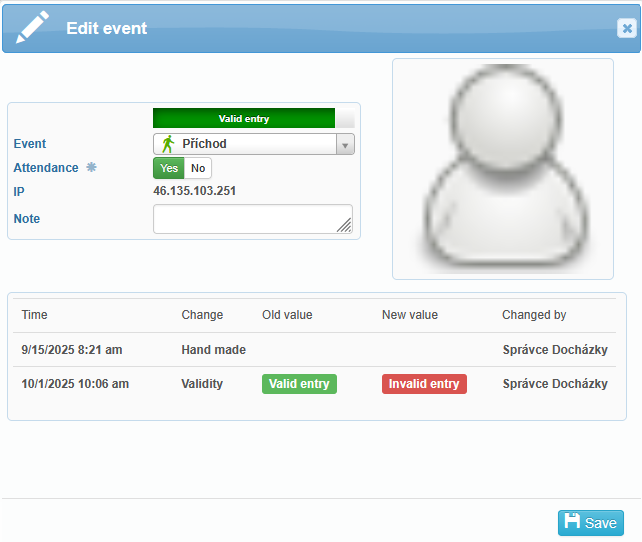Click the Change column header

202,315
